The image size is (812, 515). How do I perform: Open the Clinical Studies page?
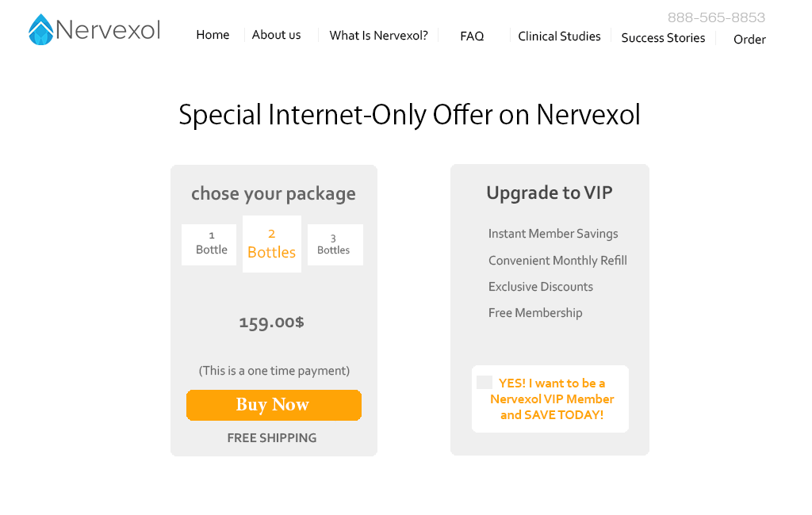tap(559, 36)
